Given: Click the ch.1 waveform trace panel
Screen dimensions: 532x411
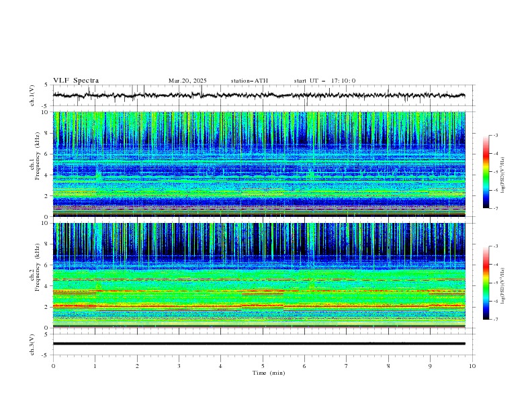Looking at the screenshot, I should tap(263, 95).
